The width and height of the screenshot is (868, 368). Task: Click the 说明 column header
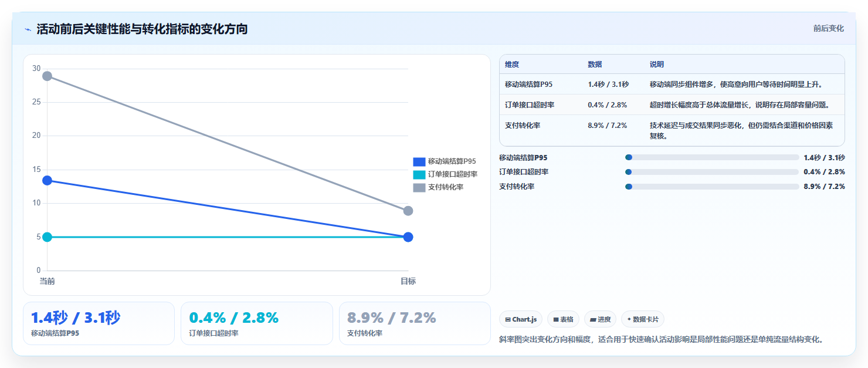657,65
